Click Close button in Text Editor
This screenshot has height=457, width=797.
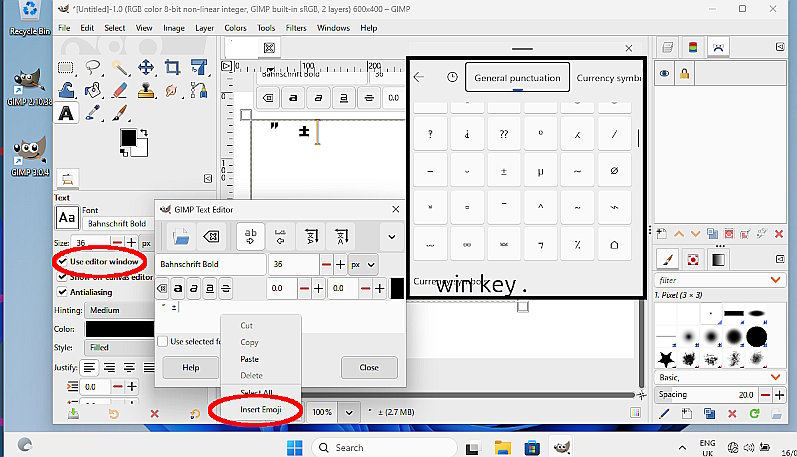[369, 368]
